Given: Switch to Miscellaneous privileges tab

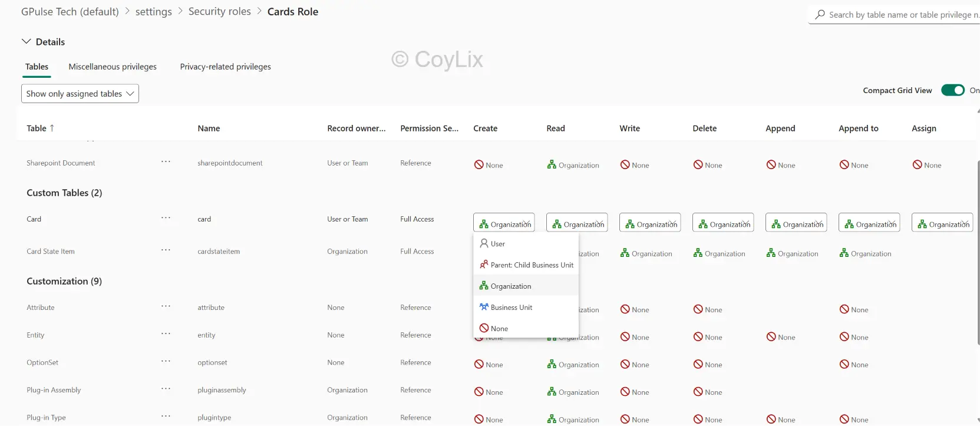Looking at the screenshot, I should click(x=113, y=67).
